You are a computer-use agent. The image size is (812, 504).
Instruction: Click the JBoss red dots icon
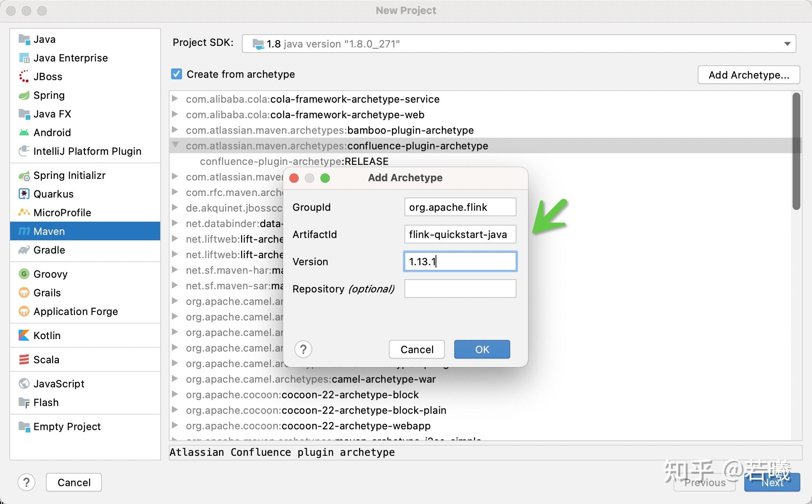[24, 77]
